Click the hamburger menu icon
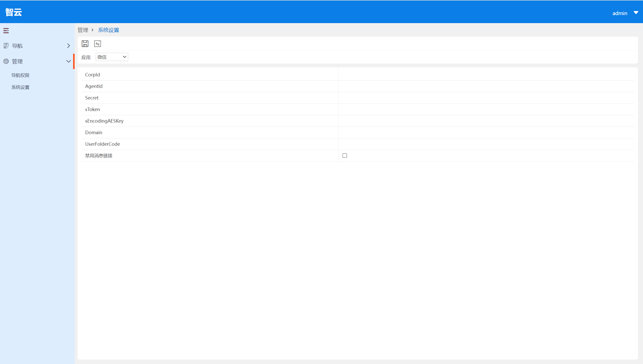This screenshot has height=364, width=643. pos(6,30)
